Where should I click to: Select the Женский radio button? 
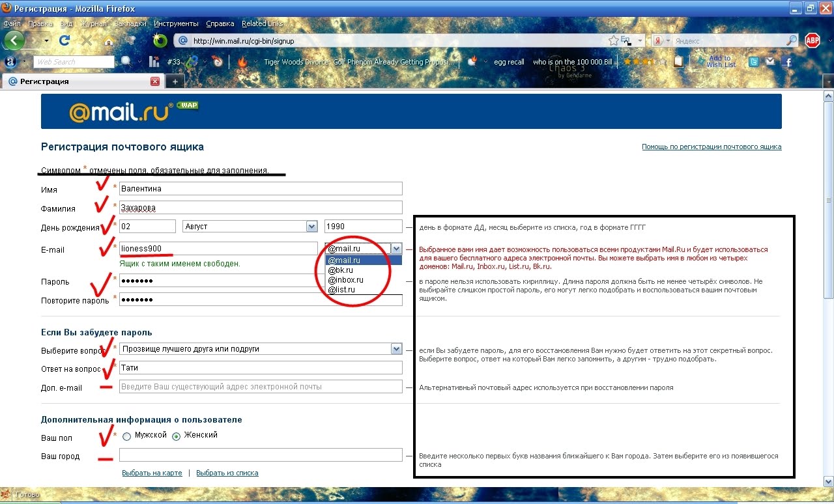pyautogui.click(x=176, y=436)
